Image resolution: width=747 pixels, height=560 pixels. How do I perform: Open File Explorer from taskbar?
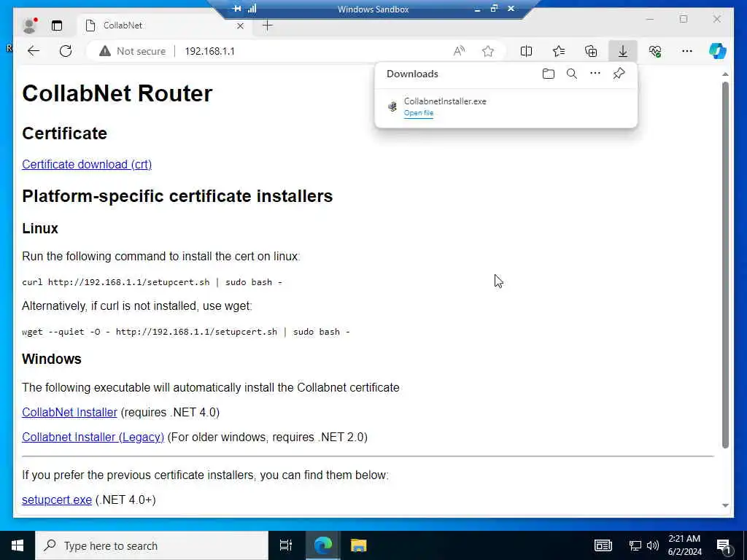click(x=359, y=545)
